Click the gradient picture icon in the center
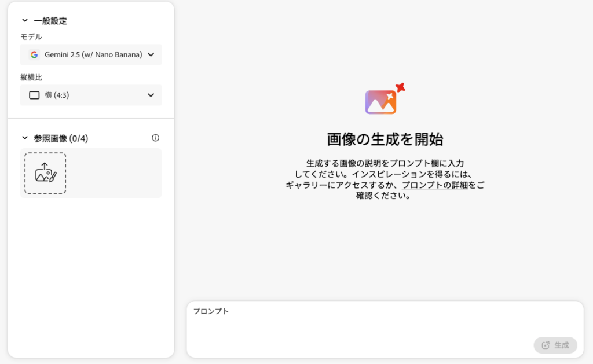The image size is (593, 364). click(x=380, y=102)
